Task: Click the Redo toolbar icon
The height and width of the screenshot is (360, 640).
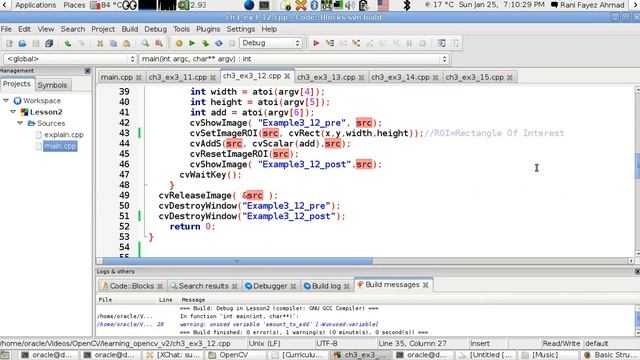Action: tap(81, 43)
